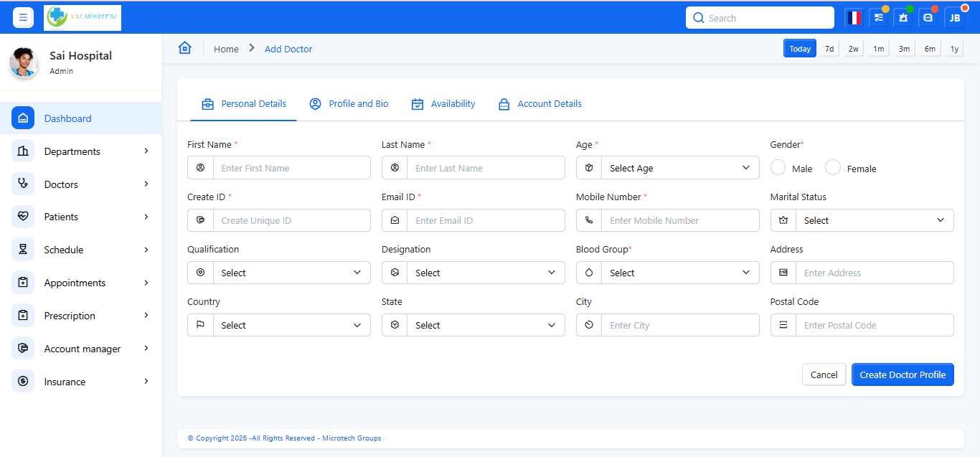
Task: Click the French flag language icon
Action: click(854, 18)
